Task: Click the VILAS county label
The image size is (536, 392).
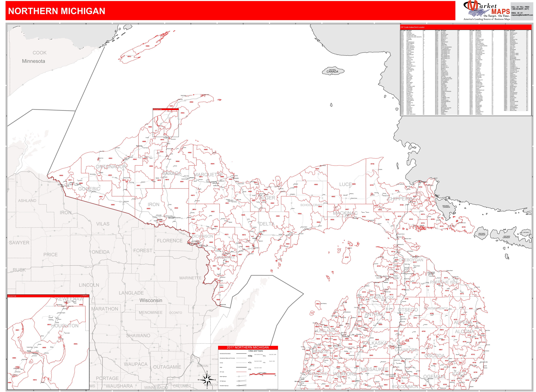Action: [x=103, y=224]
